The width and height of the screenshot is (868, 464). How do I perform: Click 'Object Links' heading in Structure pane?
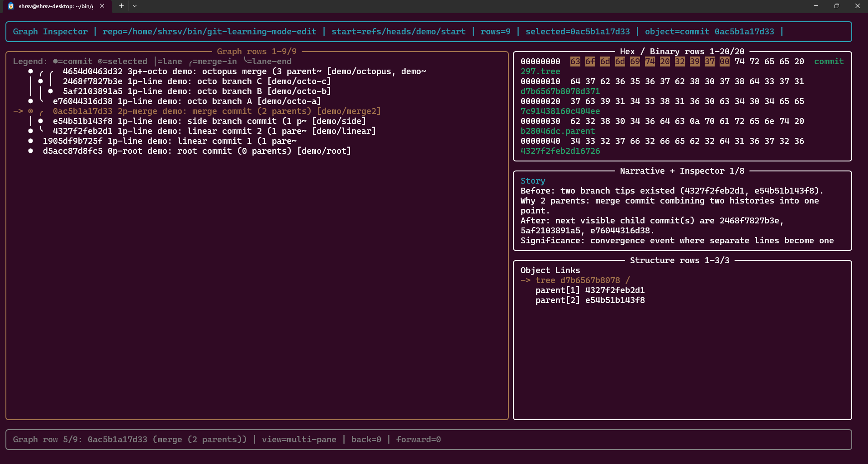tap(550, 270)
